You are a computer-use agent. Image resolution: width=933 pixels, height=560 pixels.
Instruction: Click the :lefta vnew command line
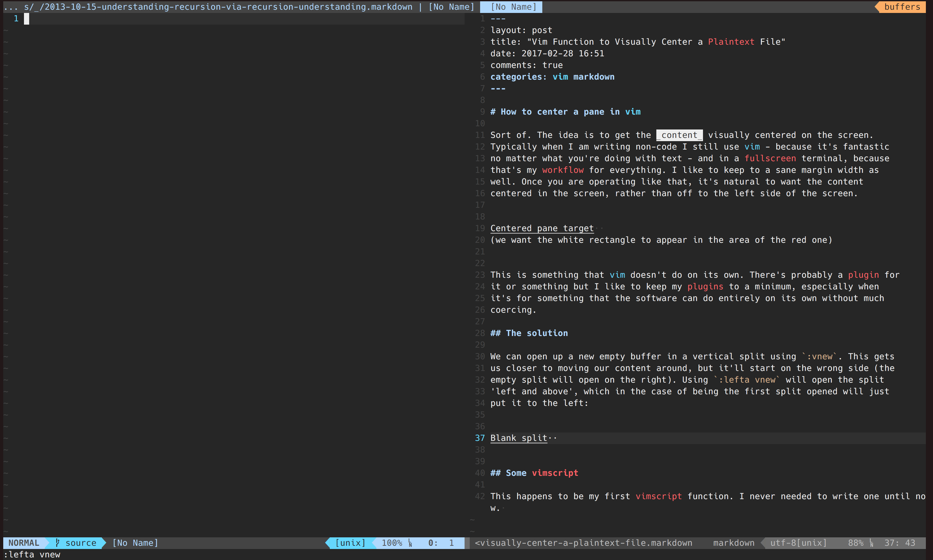32,554
